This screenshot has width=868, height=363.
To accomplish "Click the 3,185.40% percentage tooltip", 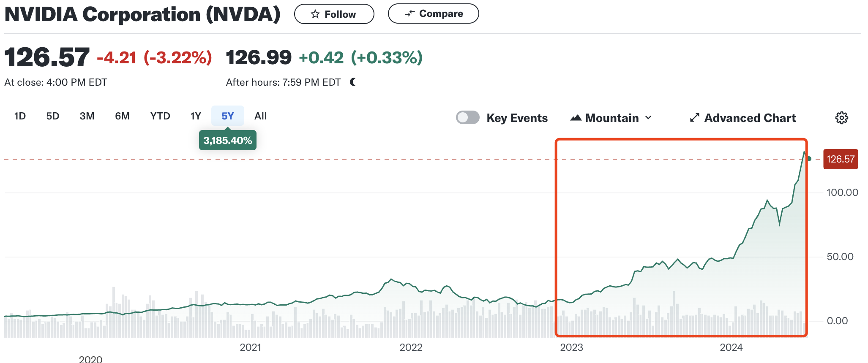I will [227, 141].
